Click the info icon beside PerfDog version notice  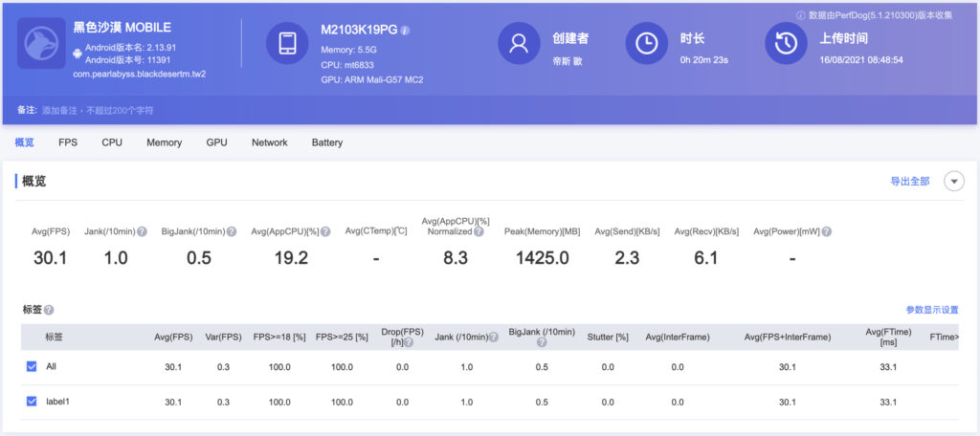[x=801, y=15]
